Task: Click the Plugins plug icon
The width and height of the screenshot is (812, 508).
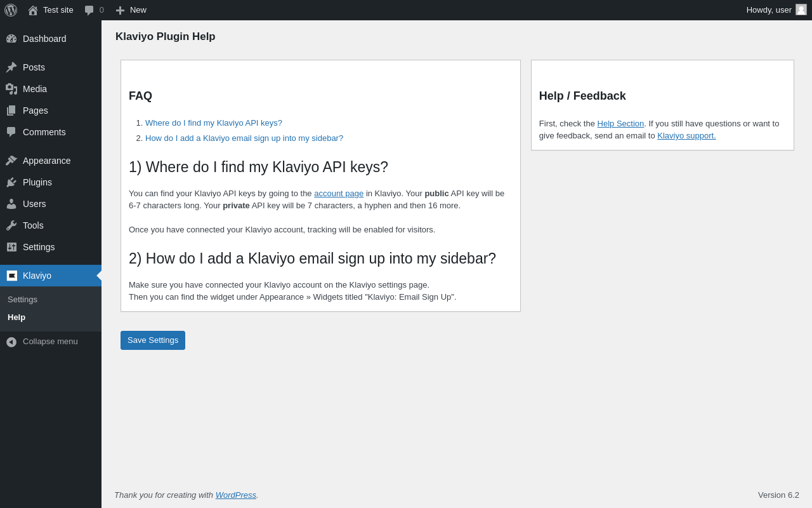Action: [11, 182]
